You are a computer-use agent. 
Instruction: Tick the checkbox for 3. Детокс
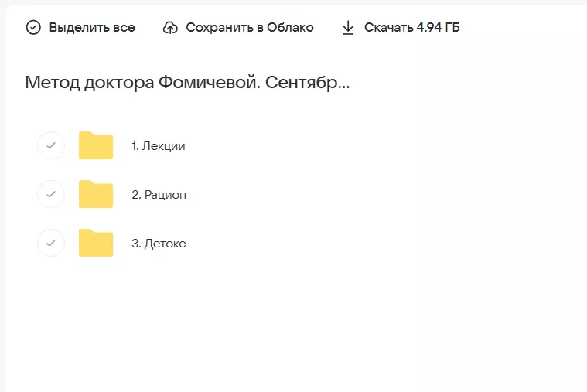click(x=51, y=243)
